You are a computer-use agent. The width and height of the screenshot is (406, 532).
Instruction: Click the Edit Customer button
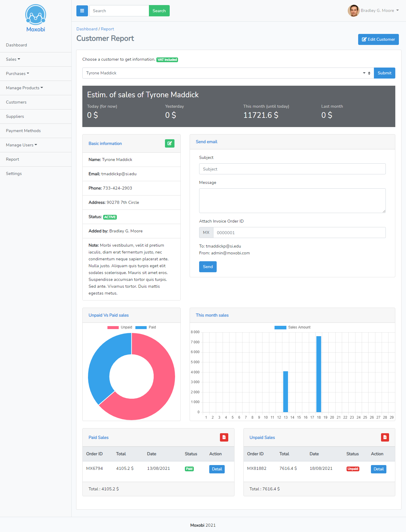click(378, 39)
